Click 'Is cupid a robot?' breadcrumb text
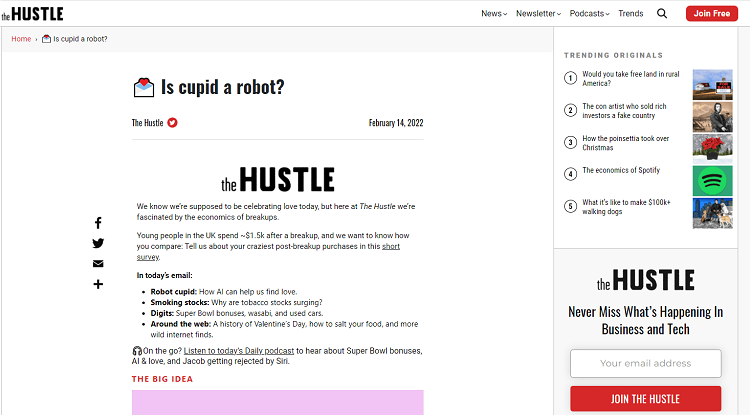 (80, 39)
